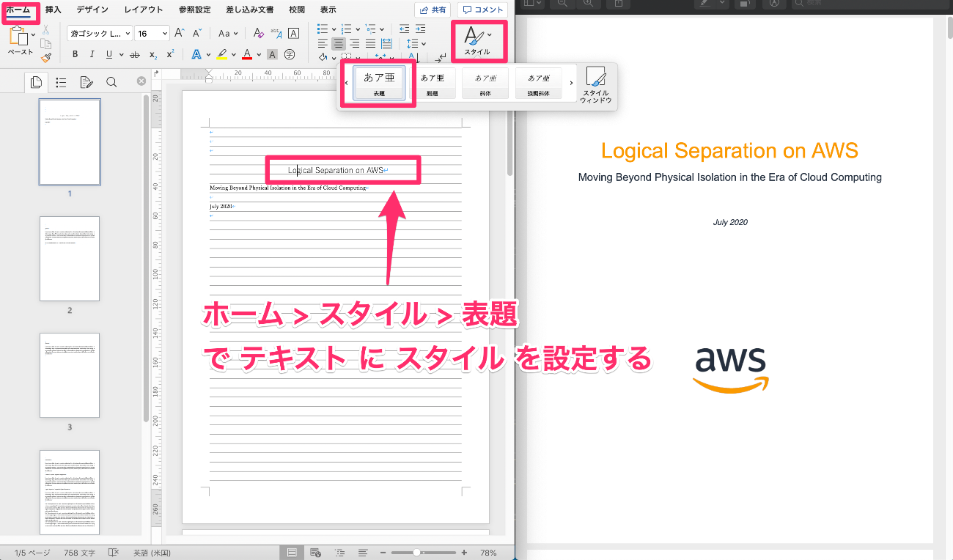This screenshot has width=953, height=560.
Task: Toggle center alignment button
Action: tap(339, 43)
